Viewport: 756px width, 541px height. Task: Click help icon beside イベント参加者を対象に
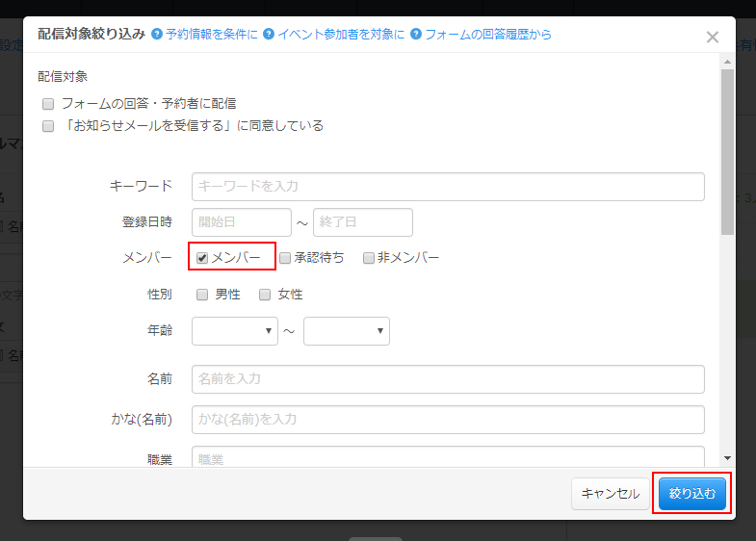click(269, 35)
